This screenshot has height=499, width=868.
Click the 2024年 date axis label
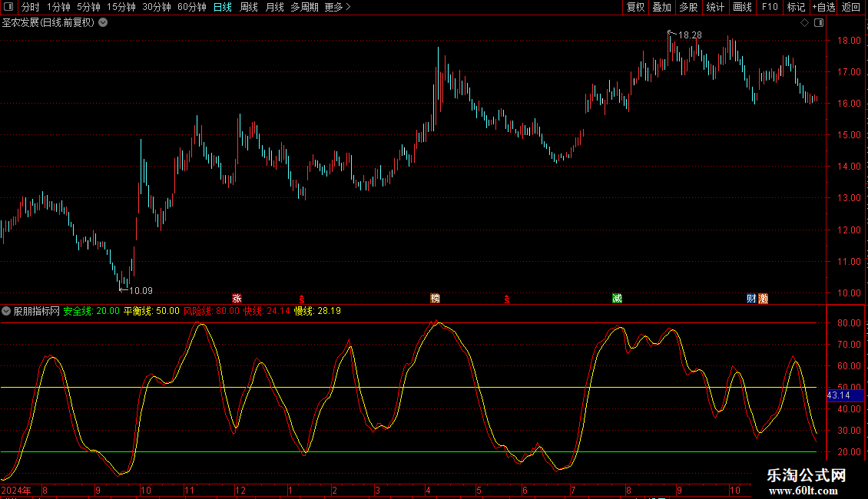click(x=16, y=490)
